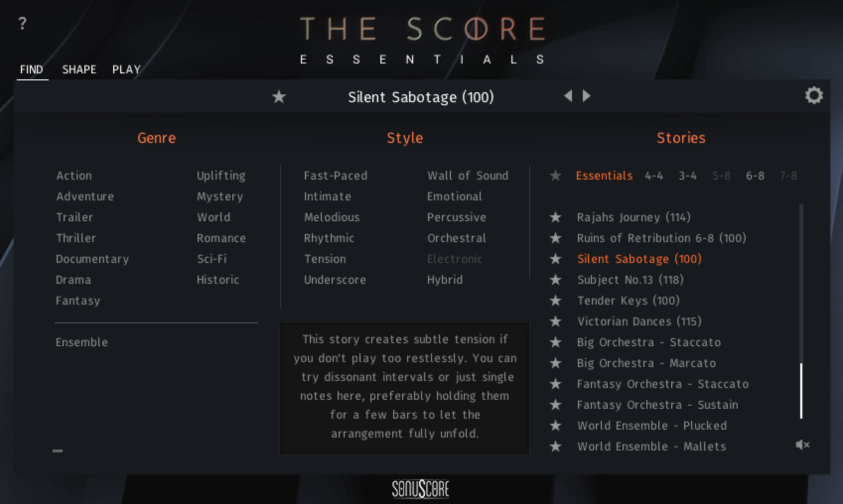The width and height of the screenshot is (843, 504).
Task: Favorite the current Silent Sabotage preset star
Action: pyautogui.click(x=279, y=97)
